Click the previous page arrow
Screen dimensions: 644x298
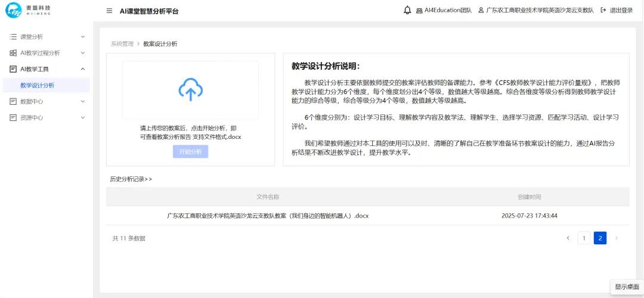[568, 238]
